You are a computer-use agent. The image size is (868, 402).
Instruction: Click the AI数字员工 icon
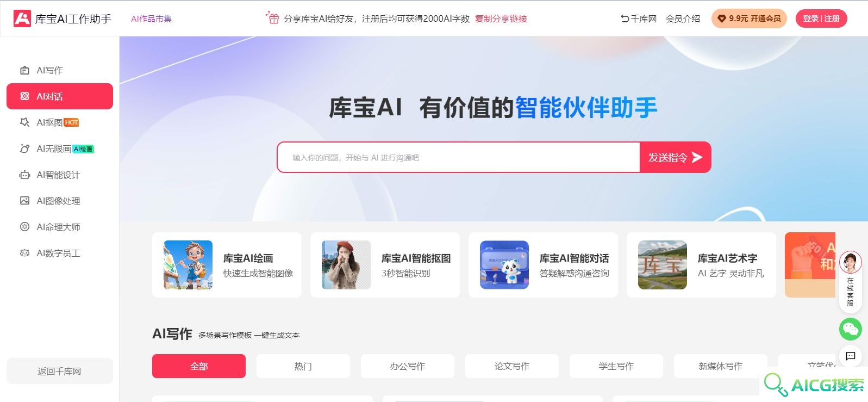tap(24, 253)
